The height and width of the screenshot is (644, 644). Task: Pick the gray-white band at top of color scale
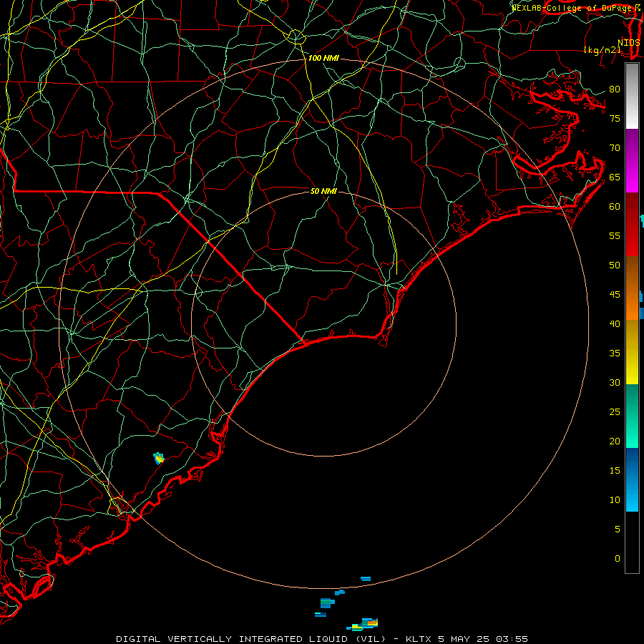[632, 96]
